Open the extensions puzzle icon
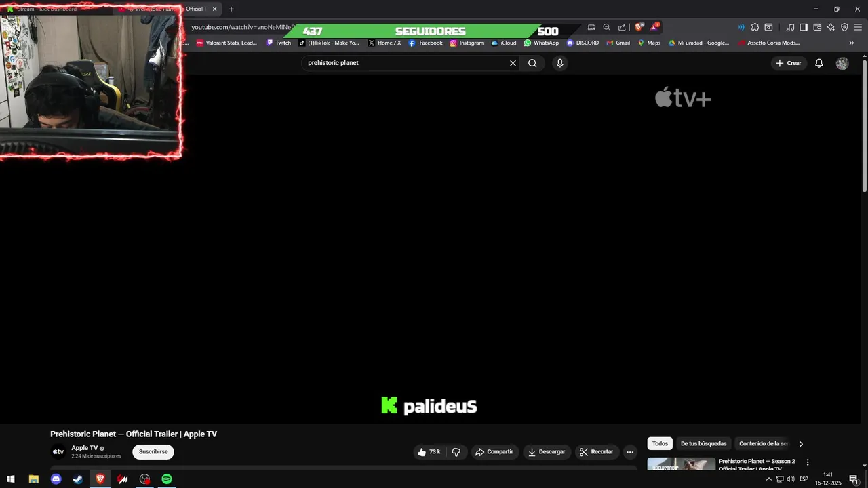Viewport: 868px width, 488px height. click(755, 27)
